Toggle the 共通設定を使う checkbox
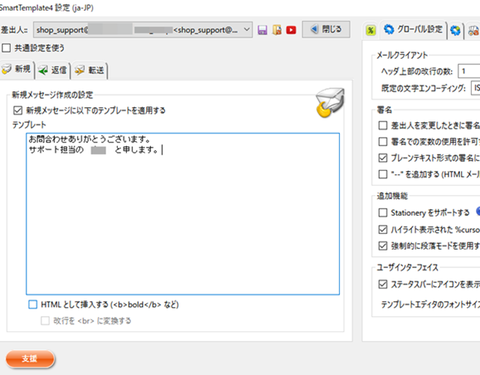Screen dimensions: 480x375 [6, 48]
